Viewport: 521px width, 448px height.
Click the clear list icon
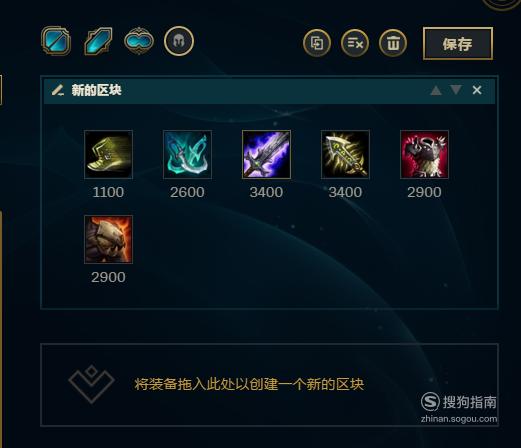click(355, 43)
